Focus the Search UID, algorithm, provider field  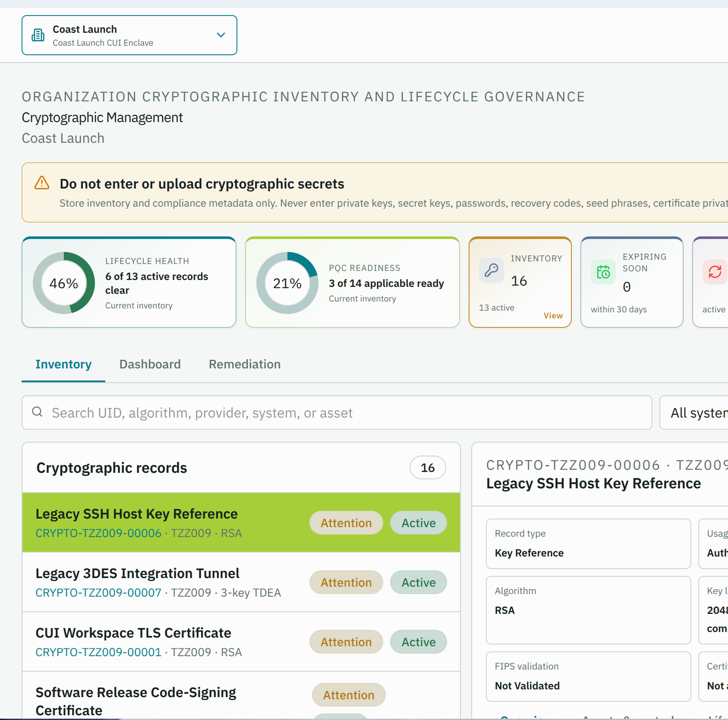pyautogui.click(x=337, y=413)
